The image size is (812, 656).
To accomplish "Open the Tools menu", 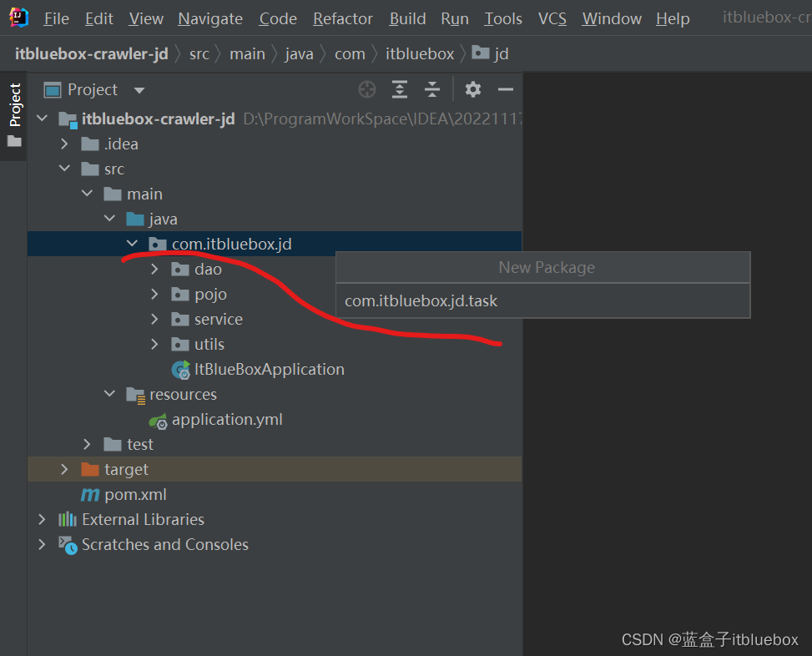I will (503, 18).
